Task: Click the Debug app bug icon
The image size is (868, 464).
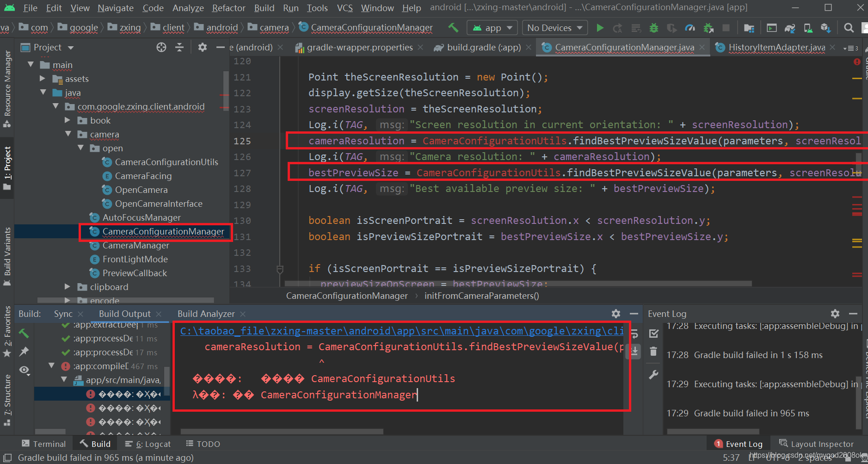Action: [654, 28]
